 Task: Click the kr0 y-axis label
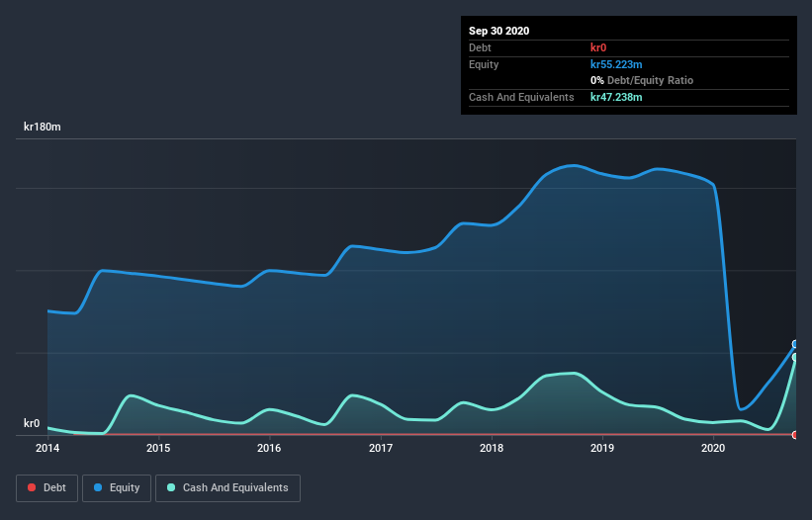pyautogui.click(x=32, y=423)
